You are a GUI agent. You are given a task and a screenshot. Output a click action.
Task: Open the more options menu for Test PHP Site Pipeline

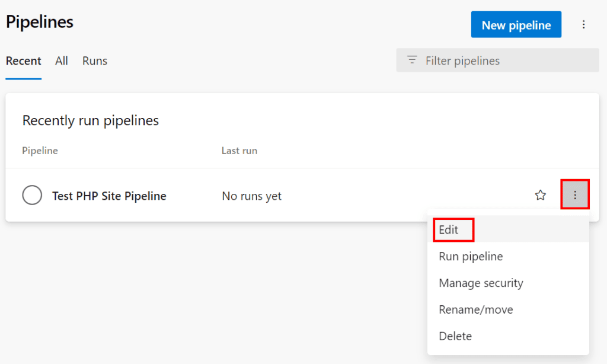pyautogui.click(x=574, y=194)
